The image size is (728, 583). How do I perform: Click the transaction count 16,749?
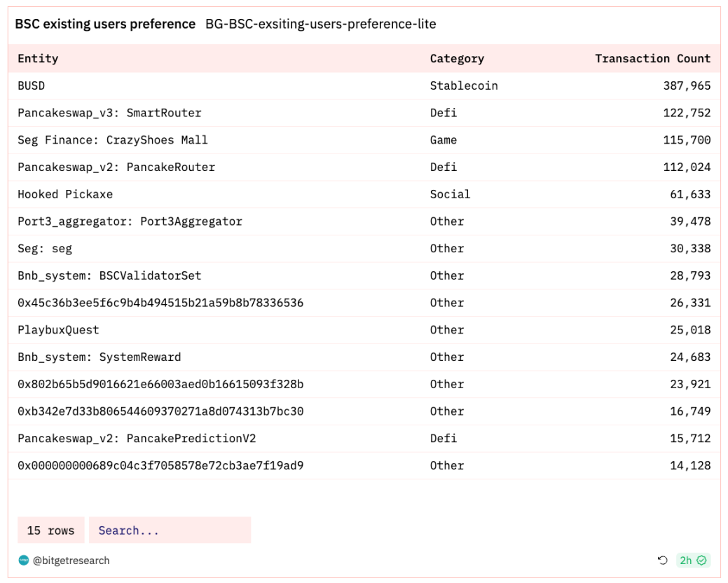690,412
